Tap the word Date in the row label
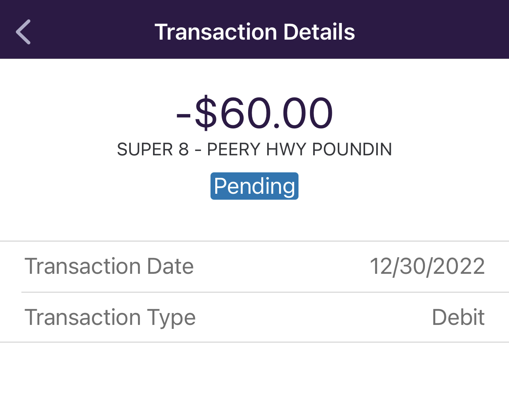Screen dimensions: 509x420 tap(170, 266)
